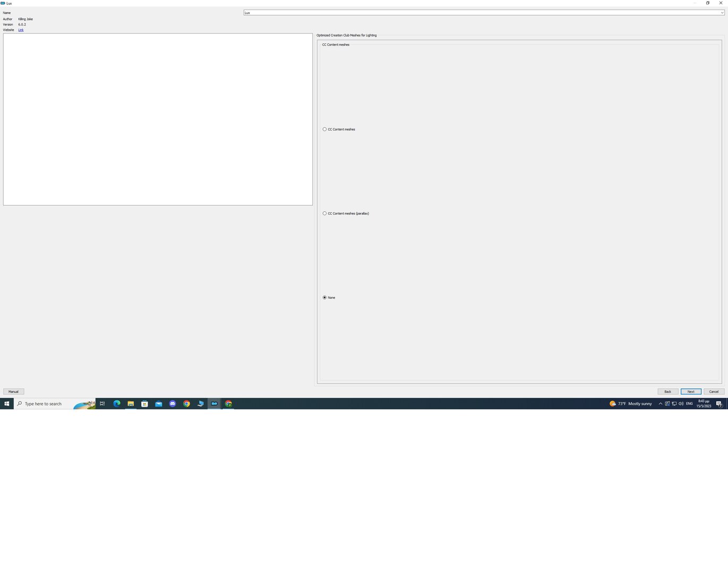Restore down the Lux window

[x=707, y=3]
